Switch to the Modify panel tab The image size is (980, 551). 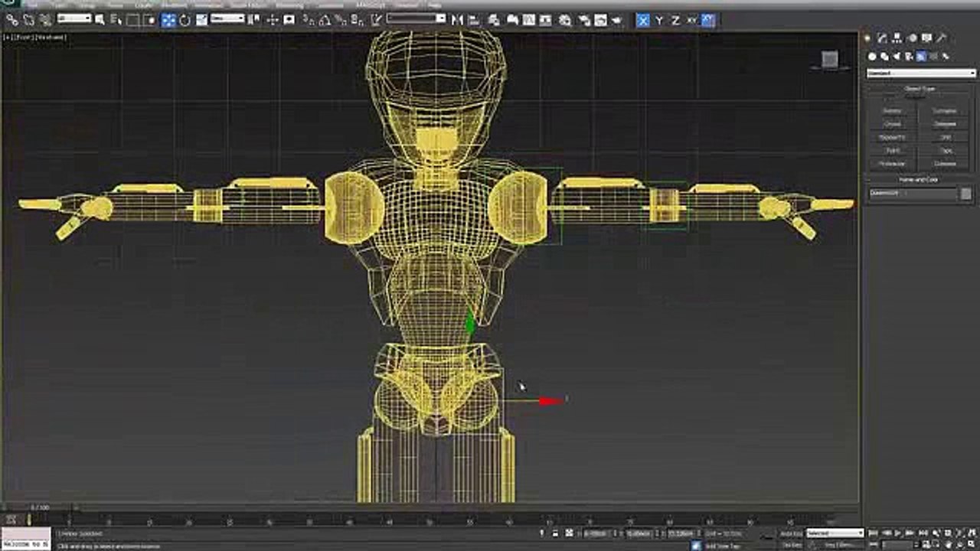click(x=882, y=37)
